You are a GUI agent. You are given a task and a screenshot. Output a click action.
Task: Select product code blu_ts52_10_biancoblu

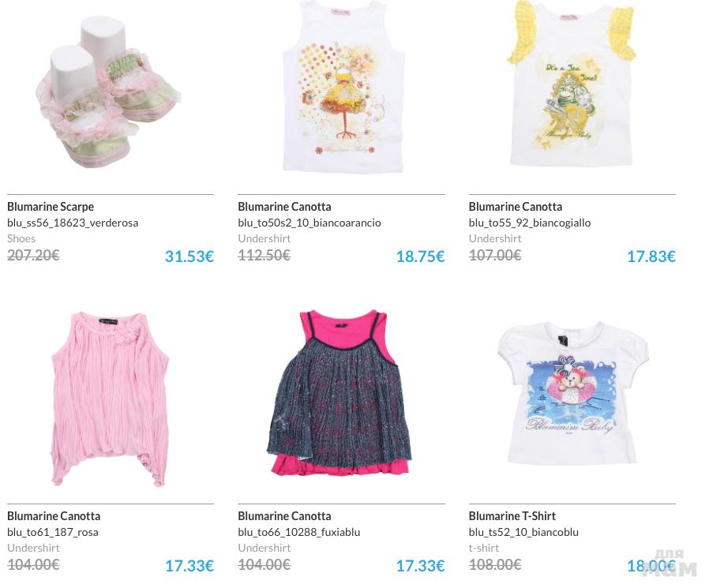coord(523,532)
